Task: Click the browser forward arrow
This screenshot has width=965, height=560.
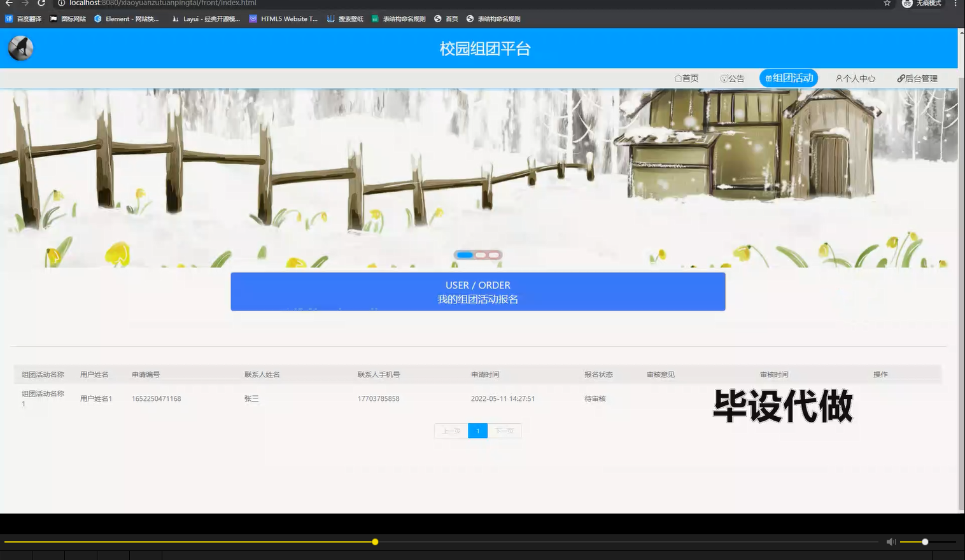Action: coord(25,3)
